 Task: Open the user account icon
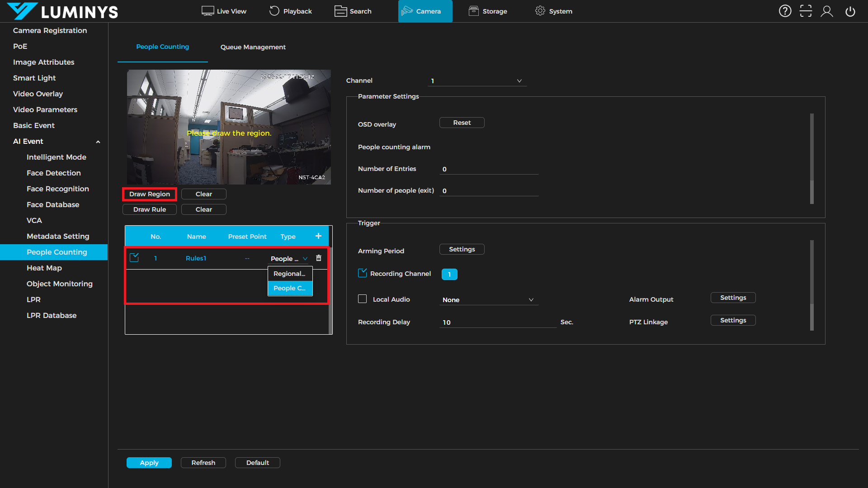827,11
